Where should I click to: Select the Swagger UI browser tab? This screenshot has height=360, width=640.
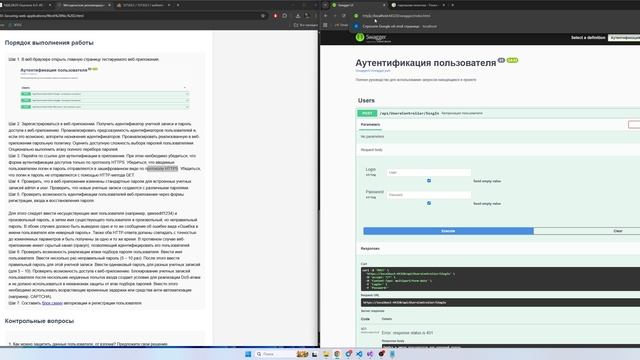358,5
